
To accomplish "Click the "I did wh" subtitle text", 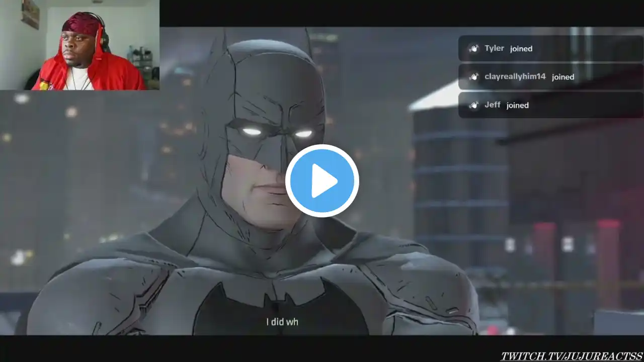I will point(282,321).
